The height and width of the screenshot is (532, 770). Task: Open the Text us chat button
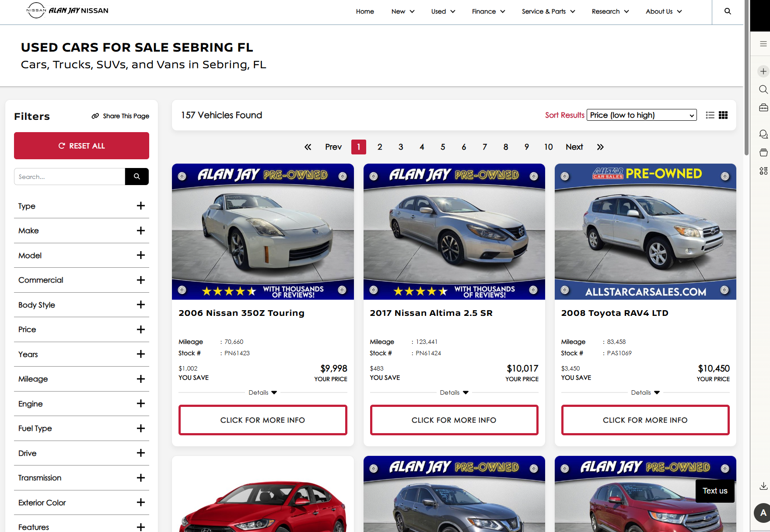coord(715,491)
